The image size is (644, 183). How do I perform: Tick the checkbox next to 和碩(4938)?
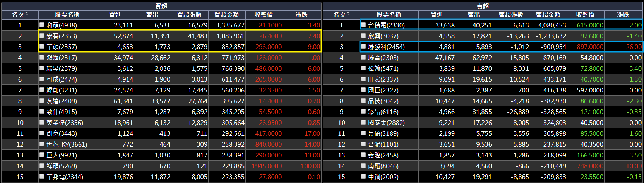point(42,25)
